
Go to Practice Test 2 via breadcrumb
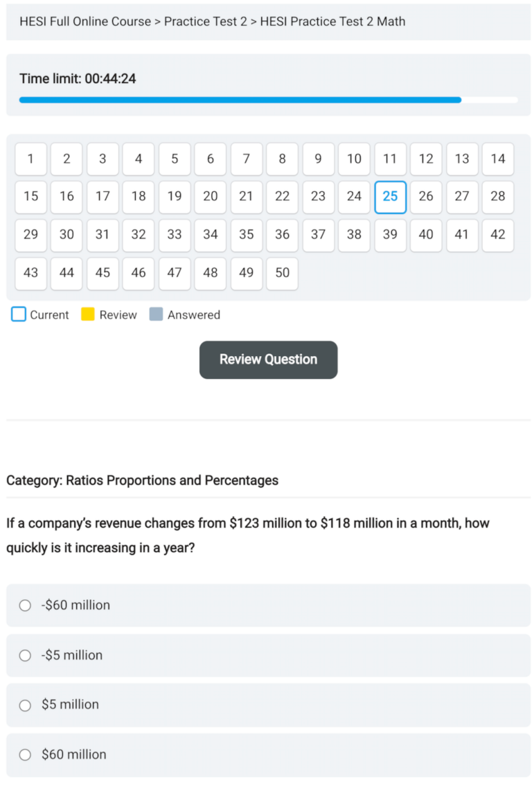(205, 21)
